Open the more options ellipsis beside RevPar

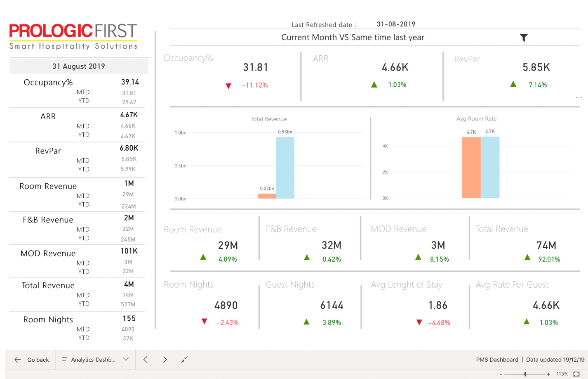(x=579, y=97)
